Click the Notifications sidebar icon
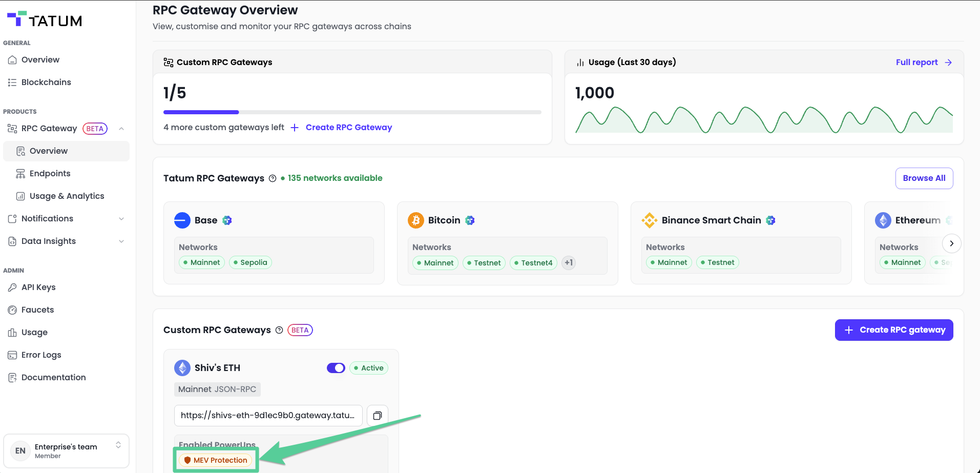The image size is (980, 473). pyautogui.click(x=12, y=219)
